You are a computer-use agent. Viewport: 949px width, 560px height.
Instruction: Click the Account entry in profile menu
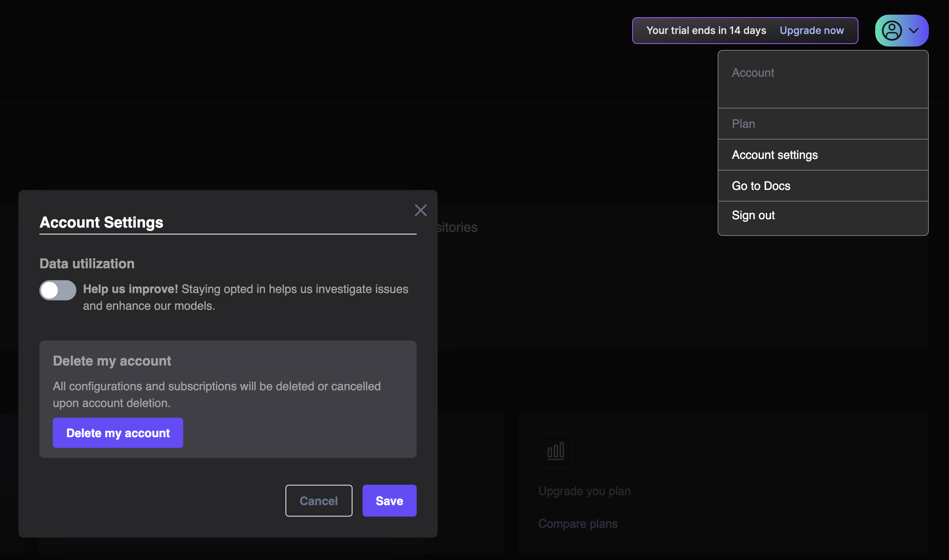[823, 80]
